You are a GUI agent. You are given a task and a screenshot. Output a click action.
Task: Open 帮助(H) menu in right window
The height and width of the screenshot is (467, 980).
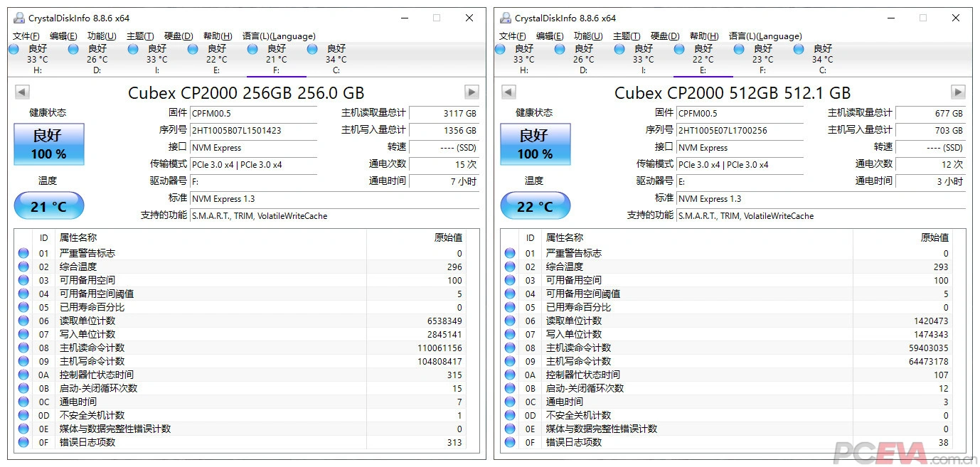pos(704,36)
